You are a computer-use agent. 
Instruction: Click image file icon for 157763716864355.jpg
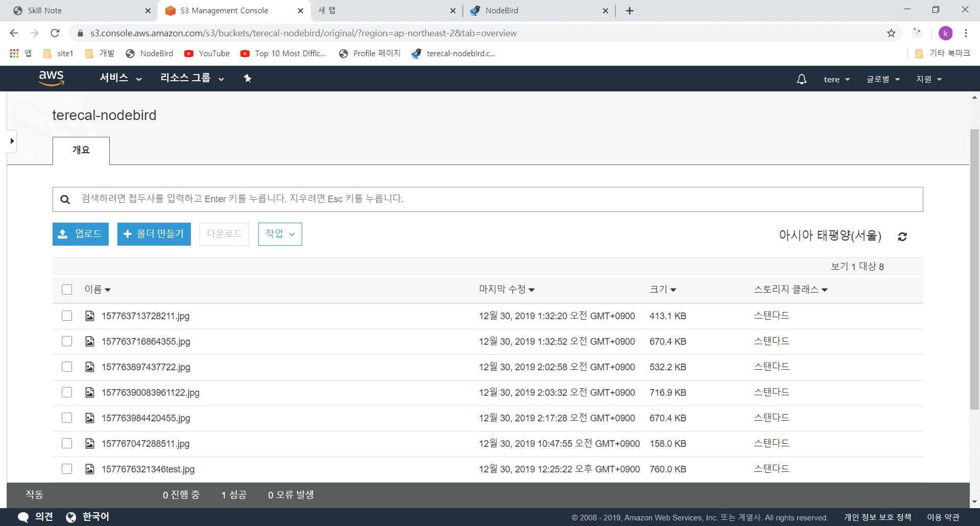[x=90, y=341]
